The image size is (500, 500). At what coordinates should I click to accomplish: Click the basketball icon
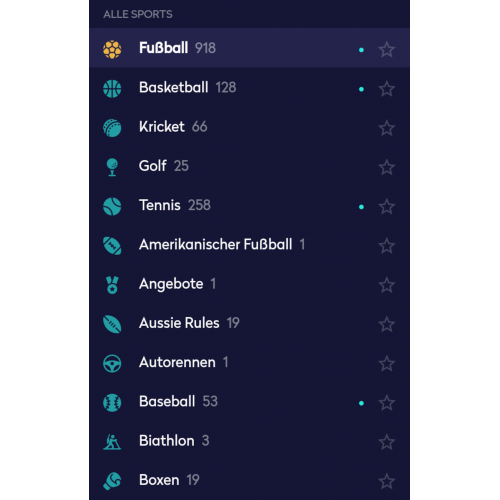pos(112,89)
